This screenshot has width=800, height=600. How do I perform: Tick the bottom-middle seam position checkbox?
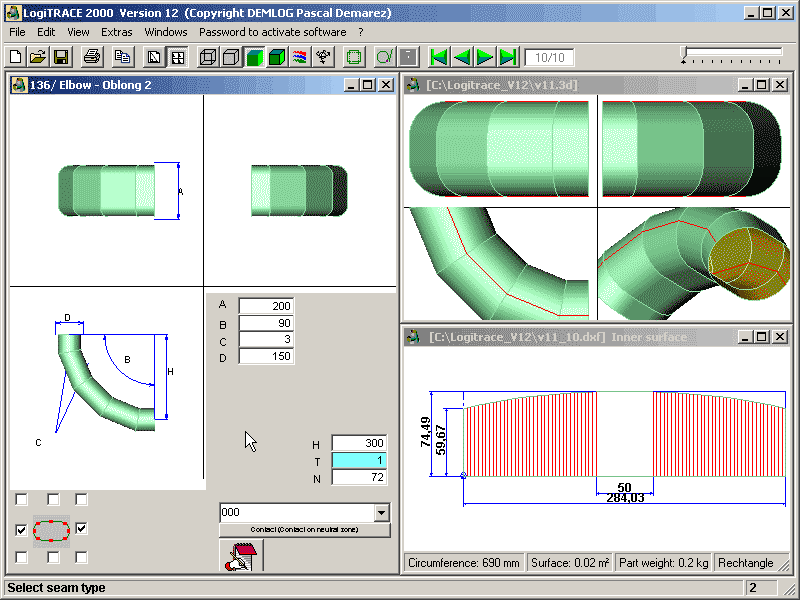(53, 557)
